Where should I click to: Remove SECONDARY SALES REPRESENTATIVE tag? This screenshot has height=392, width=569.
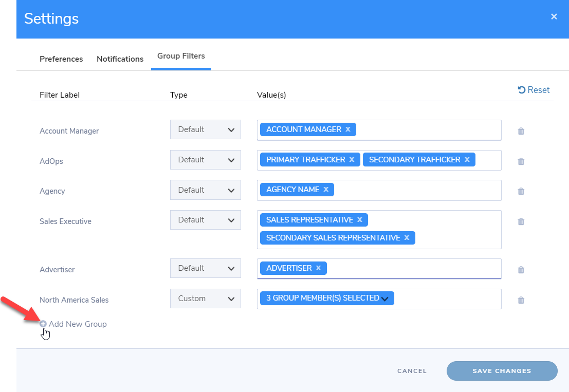point(407,237)
